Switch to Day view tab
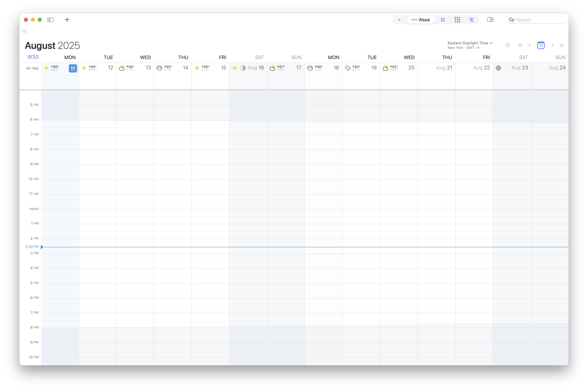 (x=400, y=20)
